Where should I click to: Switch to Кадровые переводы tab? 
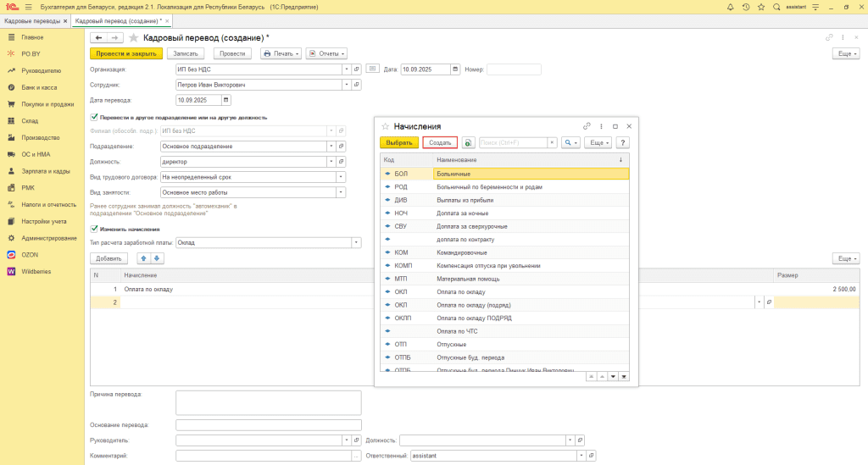tap(32, 21)
